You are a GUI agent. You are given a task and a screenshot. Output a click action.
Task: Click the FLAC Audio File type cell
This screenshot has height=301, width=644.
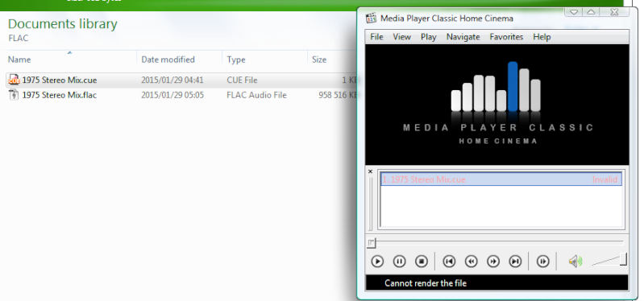(x=256, y=95)
